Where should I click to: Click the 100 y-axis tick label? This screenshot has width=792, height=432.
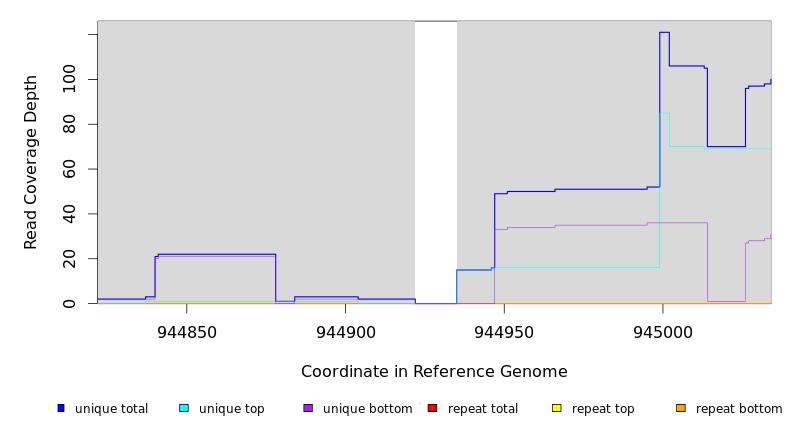tap(69, 79)
